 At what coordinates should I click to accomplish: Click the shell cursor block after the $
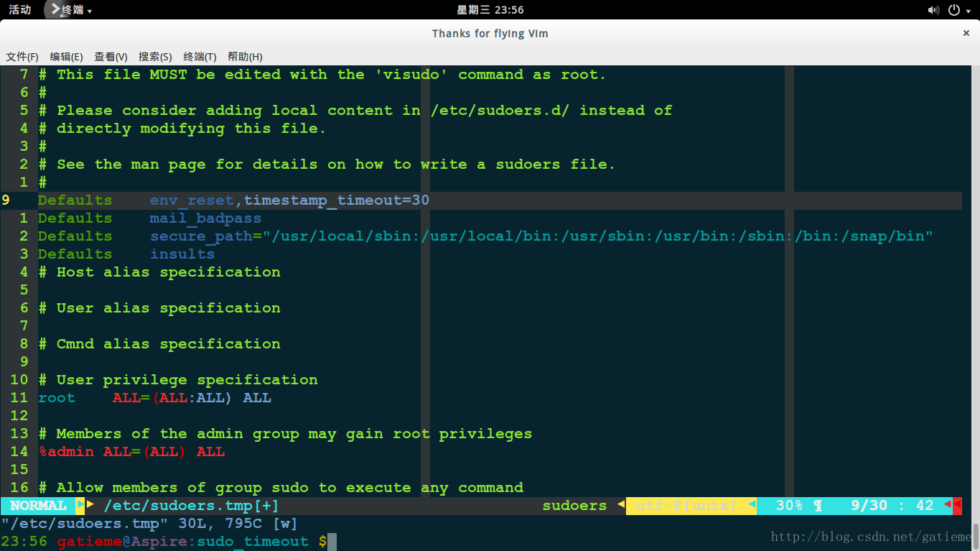click(x=332, y=542)
